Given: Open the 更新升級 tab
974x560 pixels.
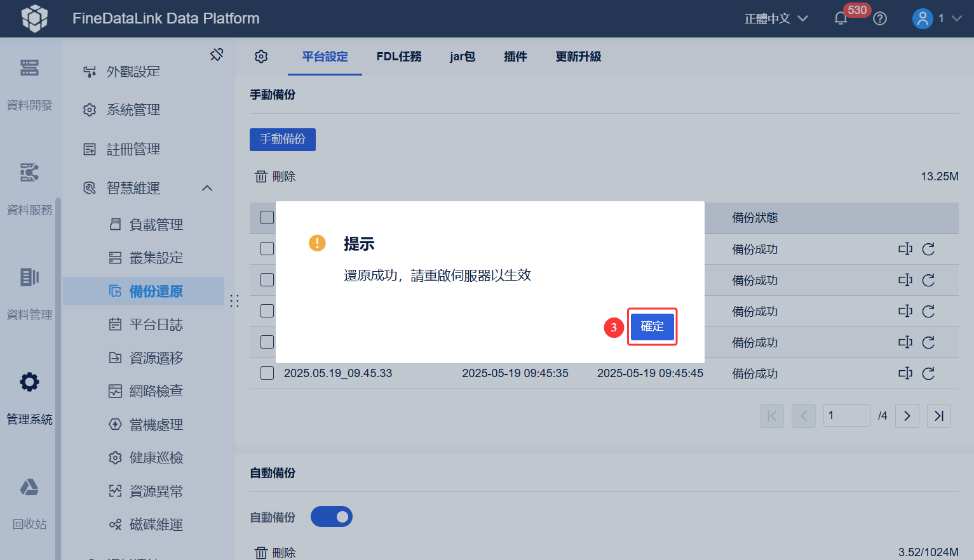Looking at the screenshot, I should click(x=578, y=57).
